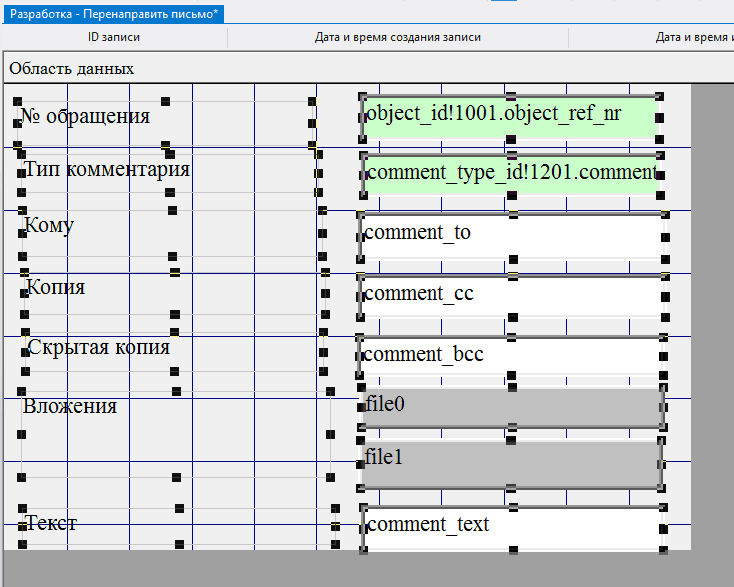The width and height of the screenshot is (734, 587).
Task: Click the partially visible third date column header
Action: (x=693, y=37)
